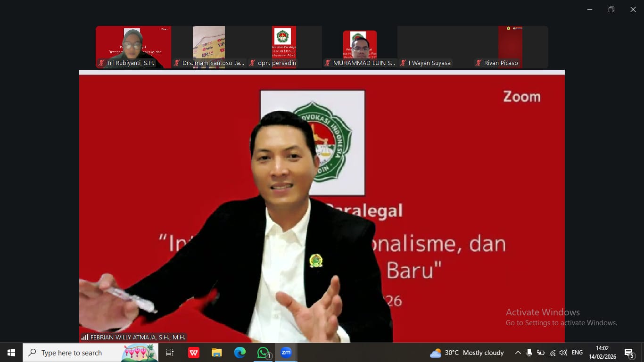
Task: Select the Rivan Picaso participant tile
Action: (x=510, y=47)
